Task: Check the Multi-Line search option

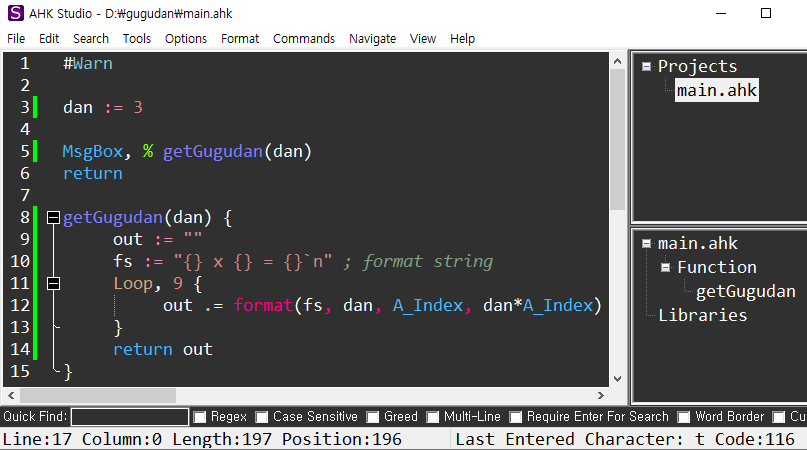Action: tap(433, 417)
